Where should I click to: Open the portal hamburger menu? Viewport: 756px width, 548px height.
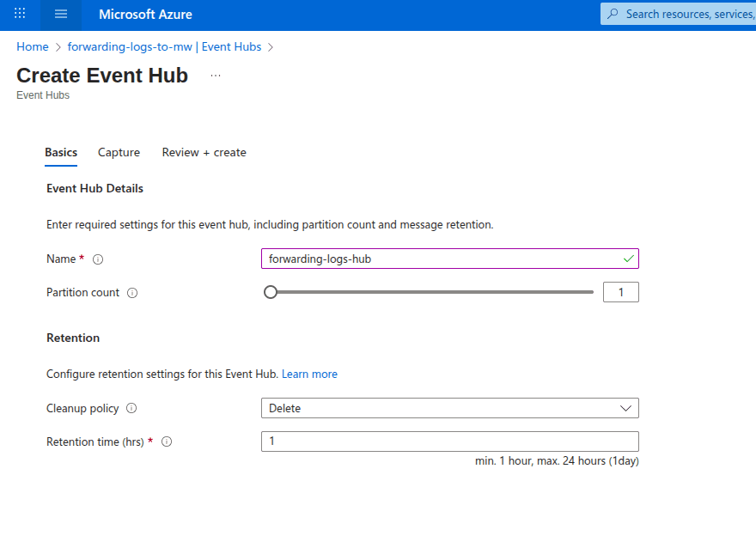pos(60,15)
